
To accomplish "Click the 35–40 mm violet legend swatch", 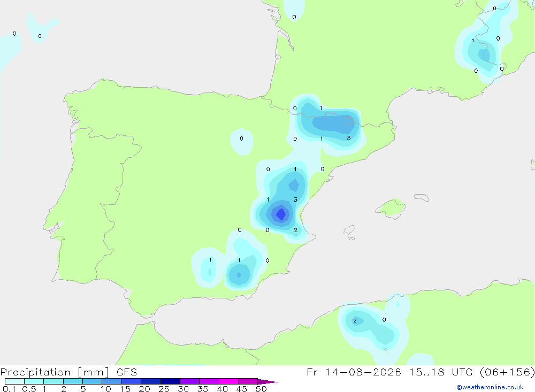I will [209, 381].
